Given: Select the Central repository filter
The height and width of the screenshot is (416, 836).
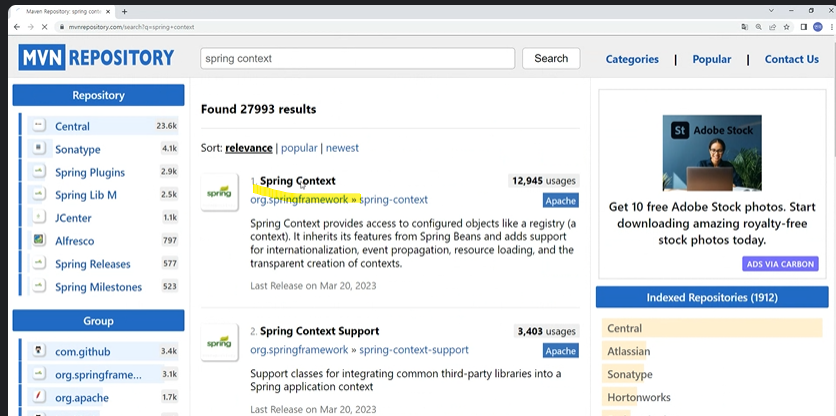Looking at the screenshot, I should point(72,126).
